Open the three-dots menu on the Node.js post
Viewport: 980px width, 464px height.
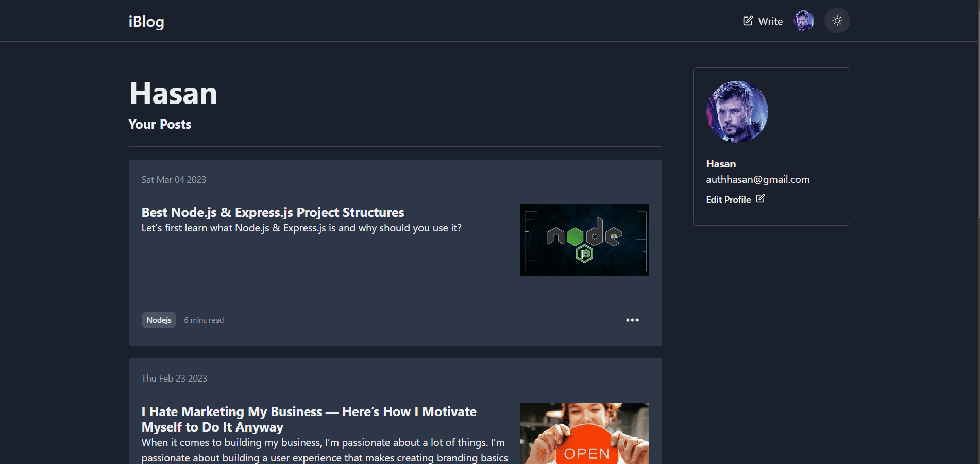(x=632, y=320)
